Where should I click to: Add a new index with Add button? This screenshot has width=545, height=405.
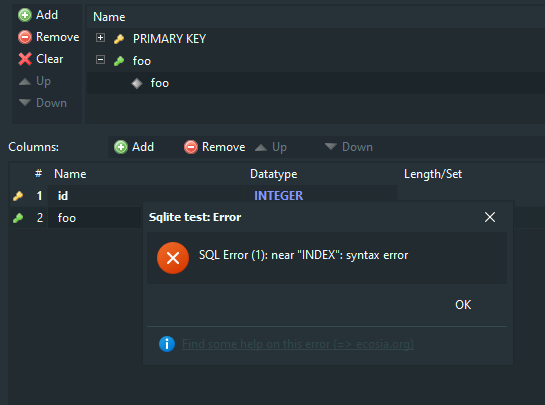[38, 15]
